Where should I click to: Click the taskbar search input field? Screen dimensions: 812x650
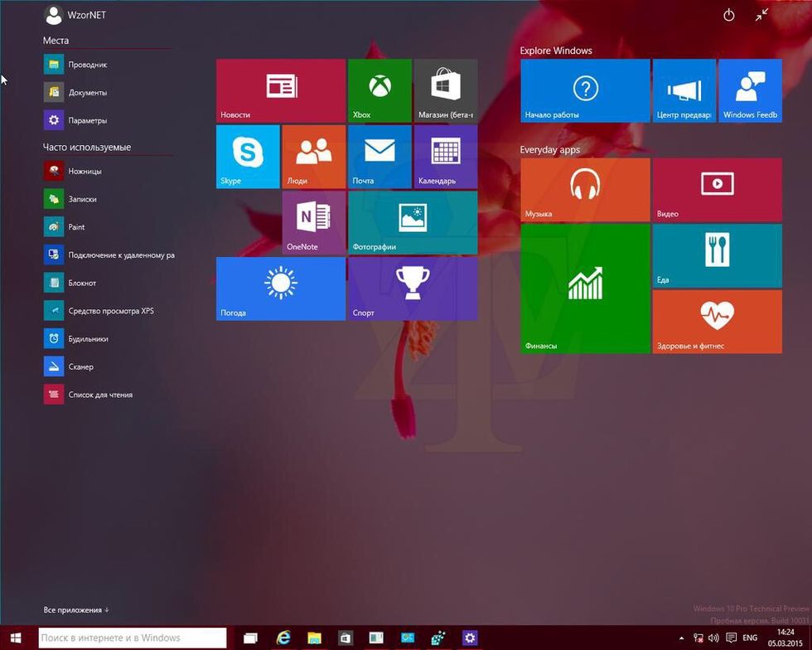[x=133, y=638]
